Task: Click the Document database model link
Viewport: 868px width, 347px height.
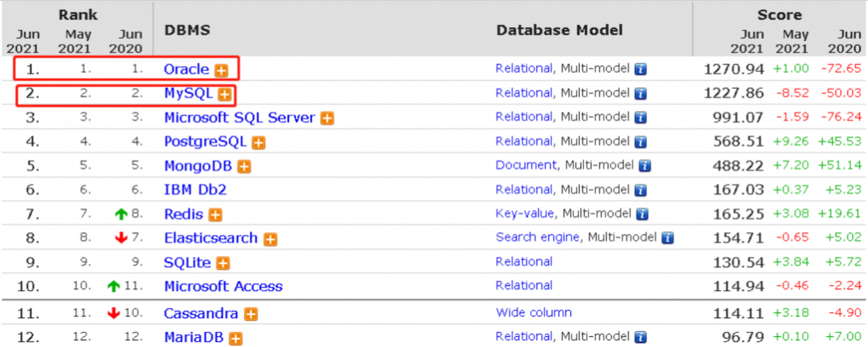Action: [526, 165]
